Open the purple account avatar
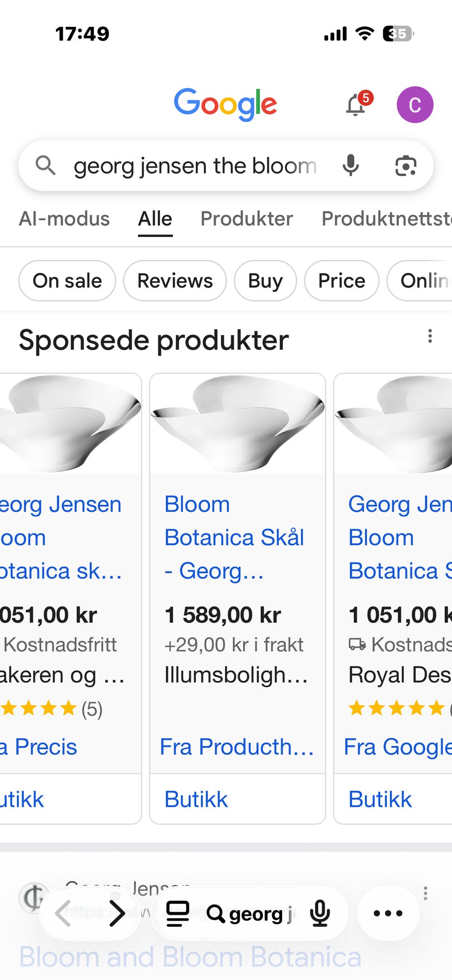The image size is (452, 980). (415, 105)
